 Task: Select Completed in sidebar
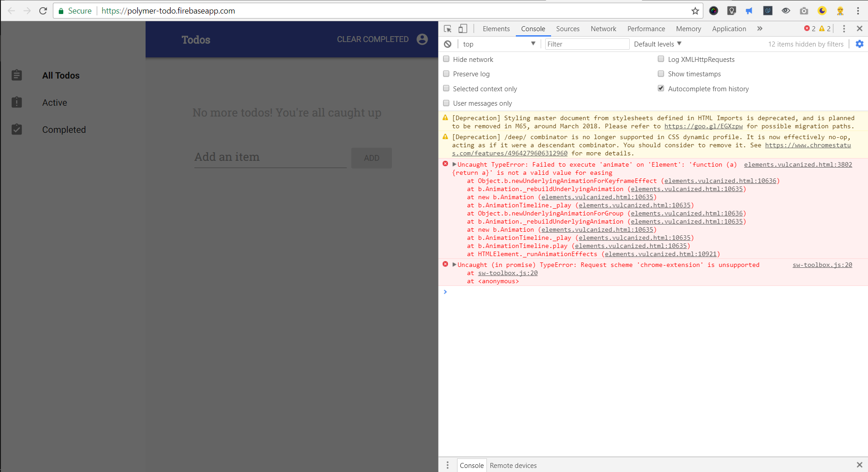click(x=64, y=130)
